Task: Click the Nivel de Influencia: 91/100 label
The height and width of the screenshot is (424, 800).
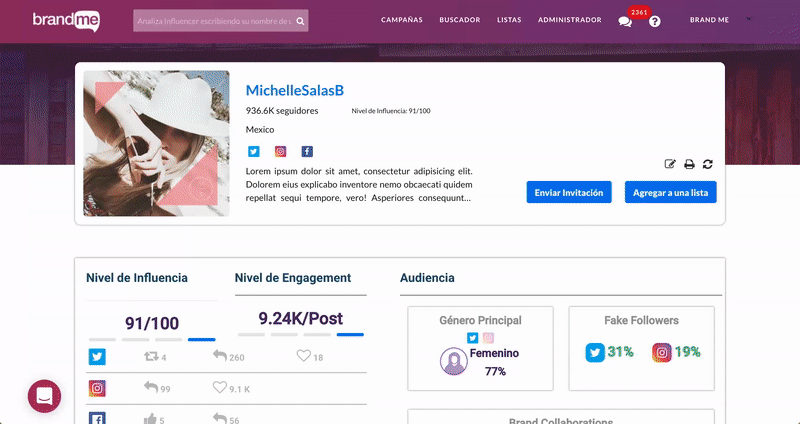Action: point(391,111)
